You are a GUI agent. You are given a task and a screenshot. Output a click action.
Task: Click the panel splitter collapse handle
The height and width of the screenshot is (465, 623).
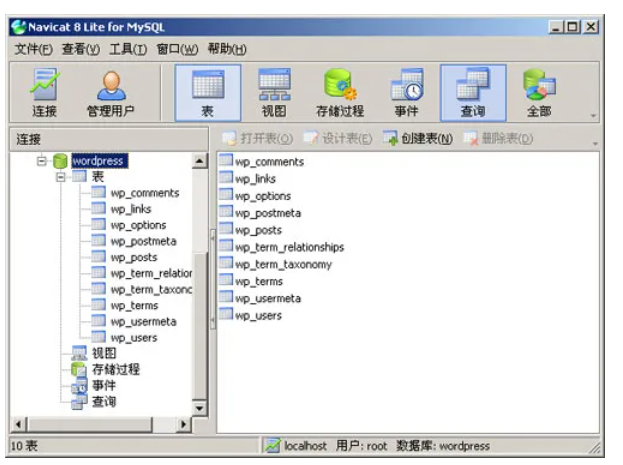tap(213, 279)
